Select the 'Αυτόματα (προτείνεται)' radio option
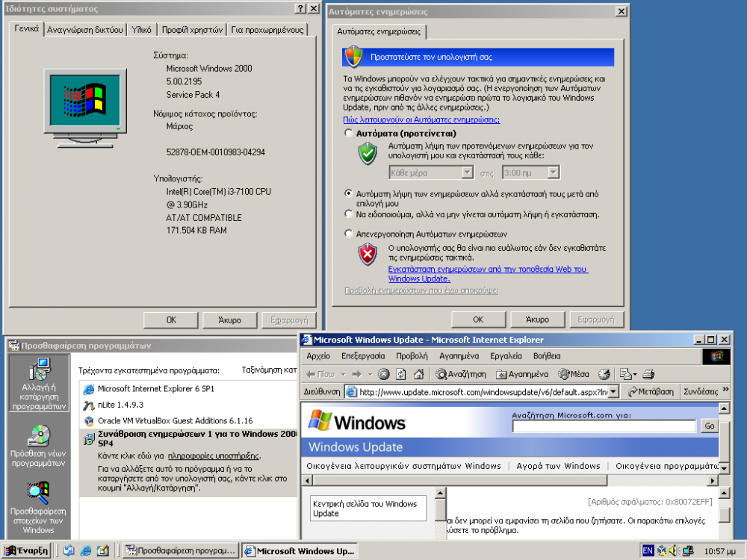Image resolution: width=747 pixels, height=560 pixels. pyautogui.click(x=349, y=133)
